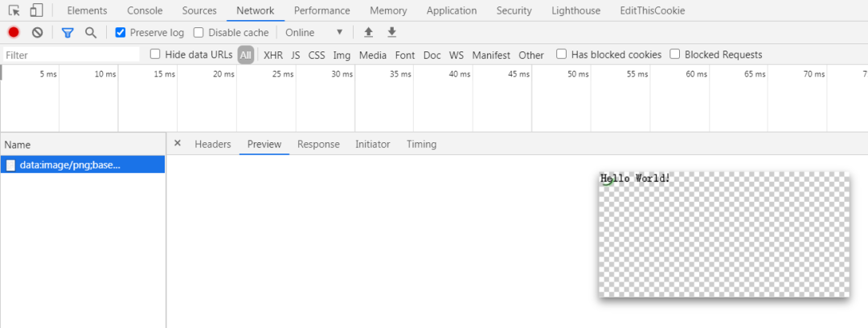Uncheck the Preserve log checkbox

[x=121, y=32]
